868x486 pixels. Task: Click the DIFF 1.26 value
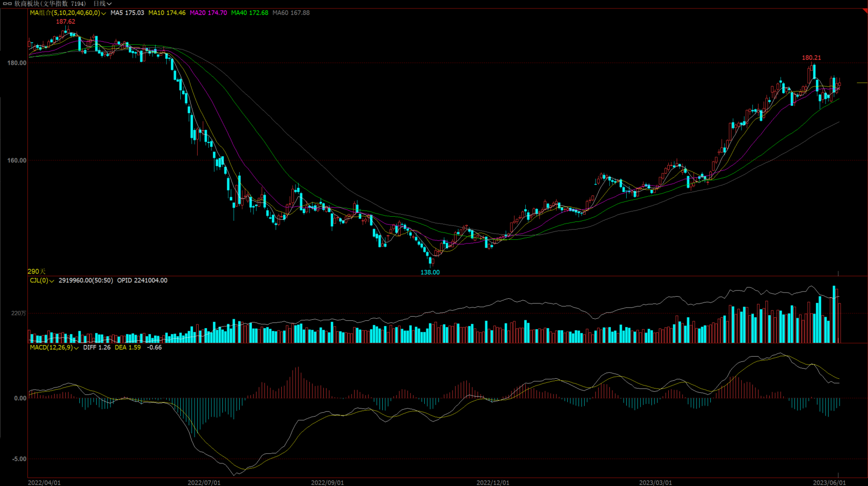point(97,347)
